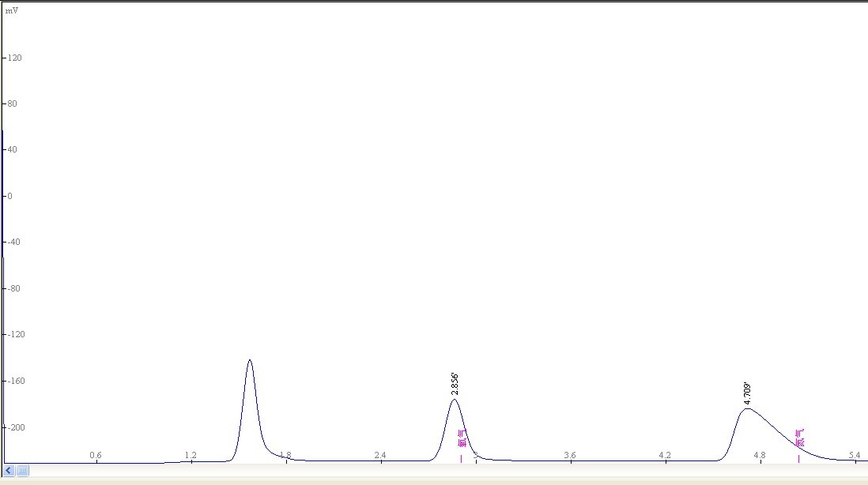Click the horizontal scrollbar thumb
Viewport: 868px width, 485px height.
tap(22, 471)
